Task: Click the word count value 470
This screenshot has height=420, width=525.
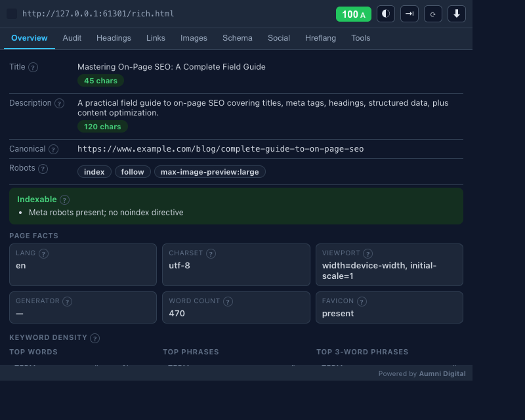Action: 177,314
